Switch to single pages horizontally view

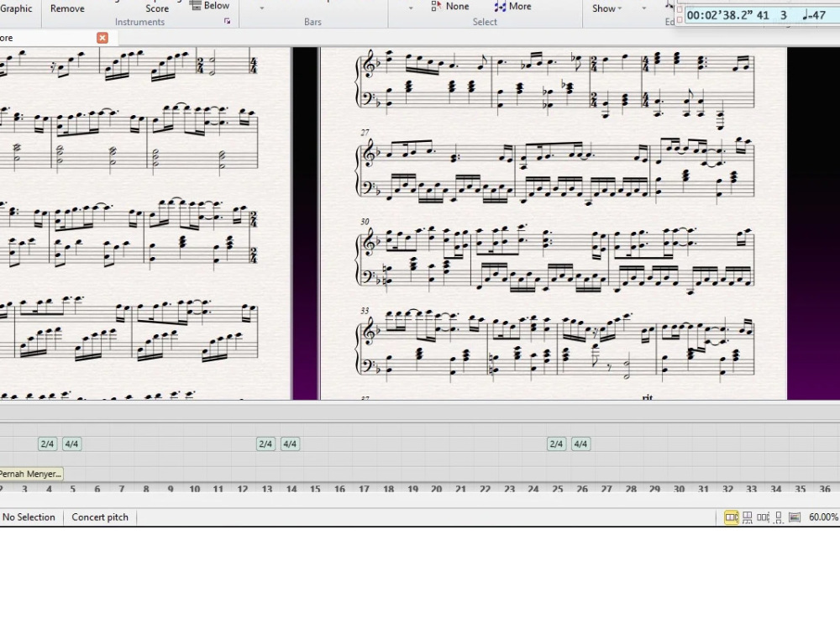pos(763,517)
